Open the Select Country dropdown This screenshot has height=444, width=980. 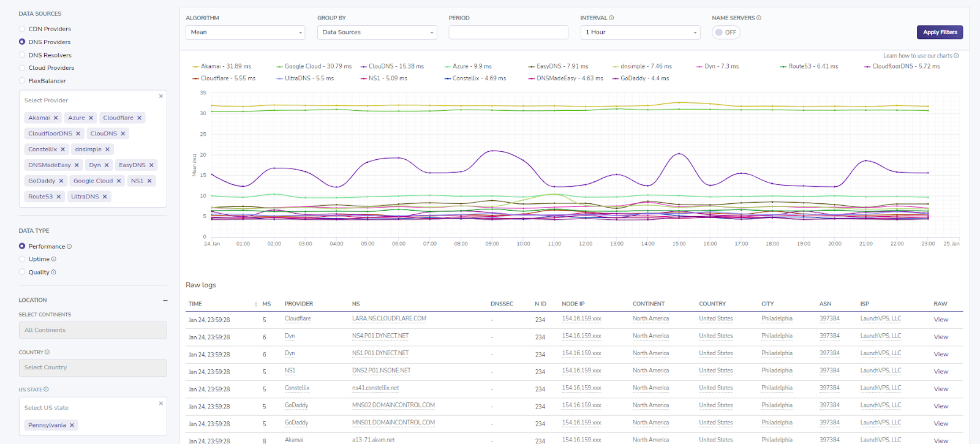click(92, 367)
